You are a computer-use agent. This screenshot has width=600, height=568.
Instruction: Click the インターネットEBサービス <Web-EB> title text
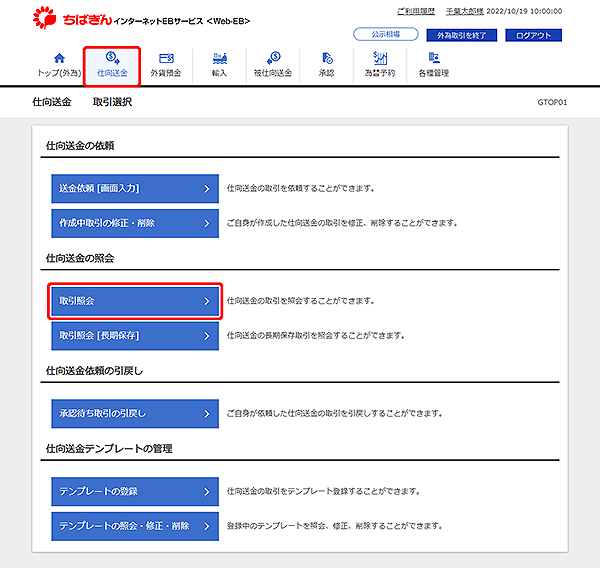click(x=181, y=21)
